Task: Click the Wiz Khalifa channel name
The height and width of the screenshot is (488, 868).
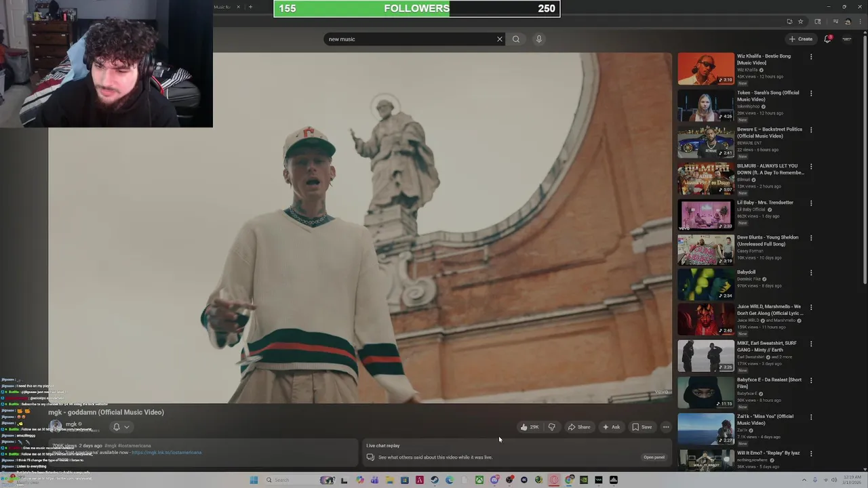Action: 747,70
